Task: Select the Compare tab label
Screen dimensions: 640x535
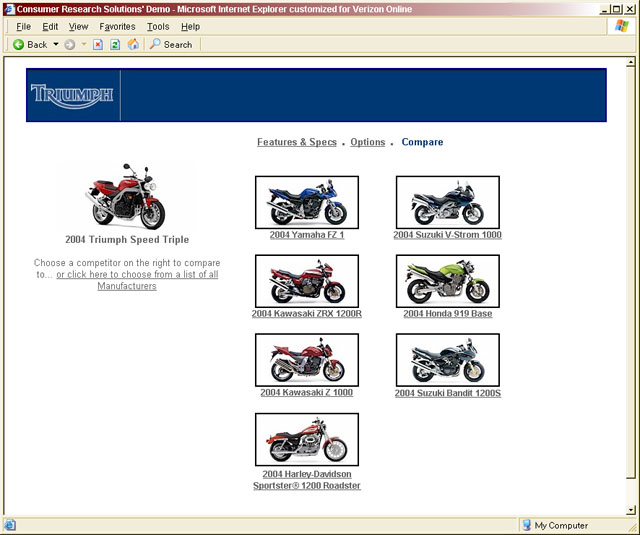Action: [x=422, y=142]
